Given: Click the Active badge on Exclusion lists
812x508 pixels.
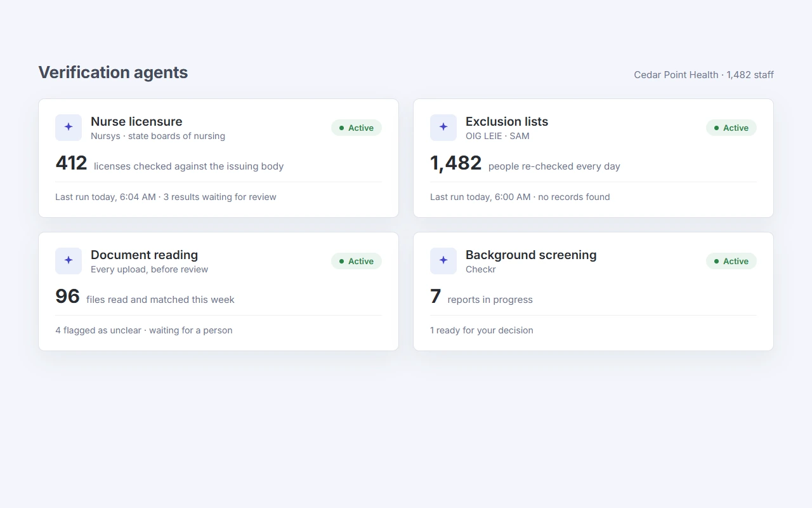Looking at the screenshot, I should pos(731,128).
